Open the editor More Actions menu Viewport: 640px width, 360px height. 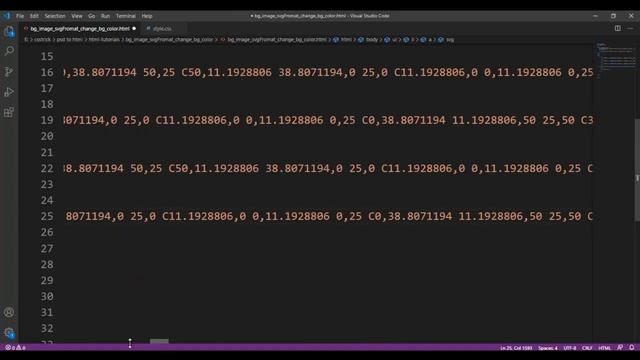coord(630,28)
